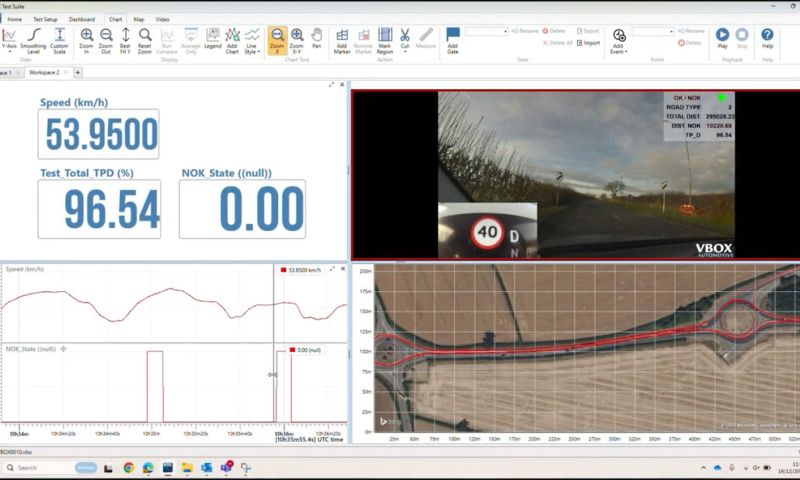800x480 pixels.
Task: Play the recorded data playback
Action: (722, 38)
